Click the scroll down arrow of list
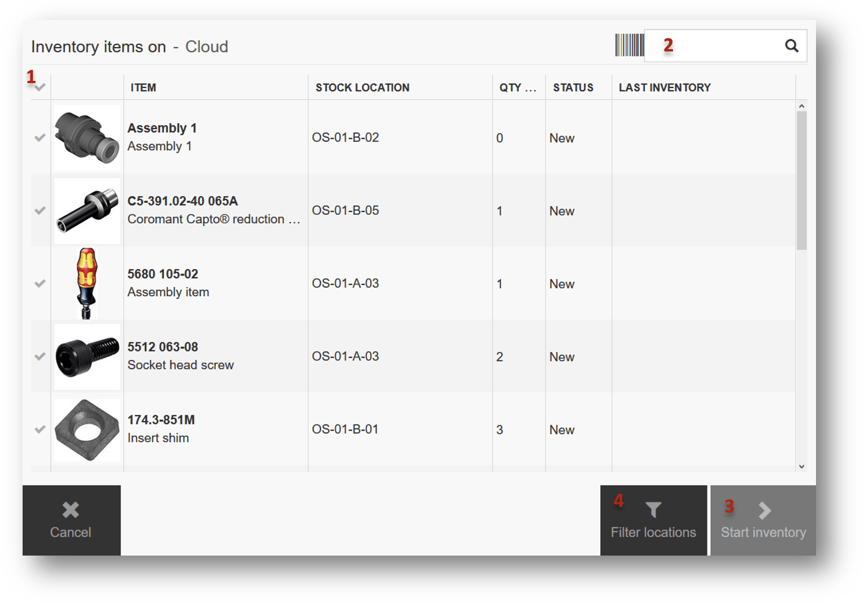Image resolution: width=868 pixels, height=607 pixels. pyautogui.click(x=801, y=466)
